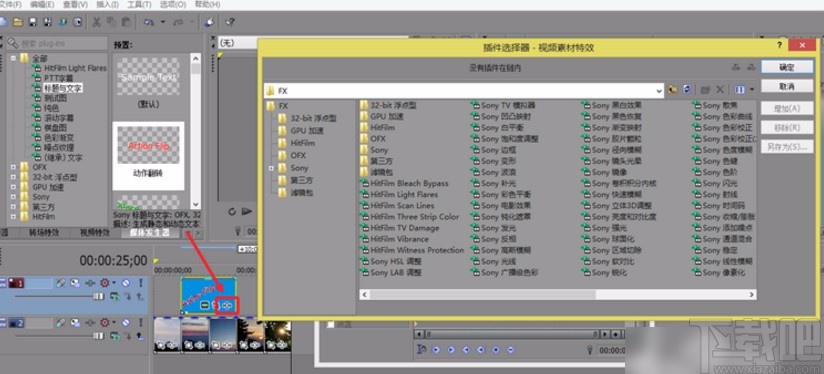This screenshot has height=374, width=824.
Task: Expand the OFX node in plug-in tree
Action: (13, 167)
